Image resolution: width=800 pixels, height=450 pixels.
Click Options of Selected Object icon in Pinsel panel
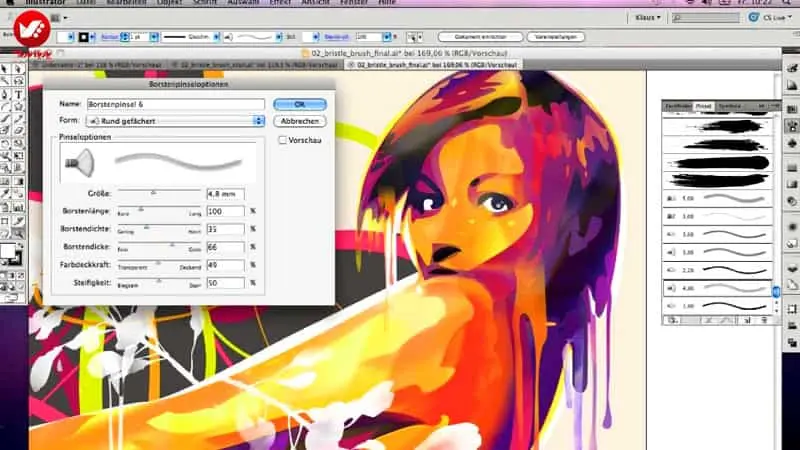pos(727,320)
